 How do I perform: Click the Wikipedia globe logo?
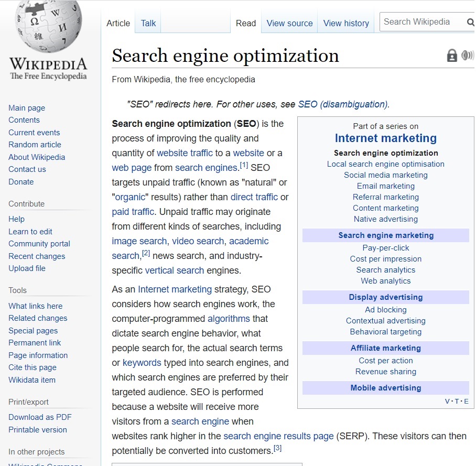click(48, 26)
